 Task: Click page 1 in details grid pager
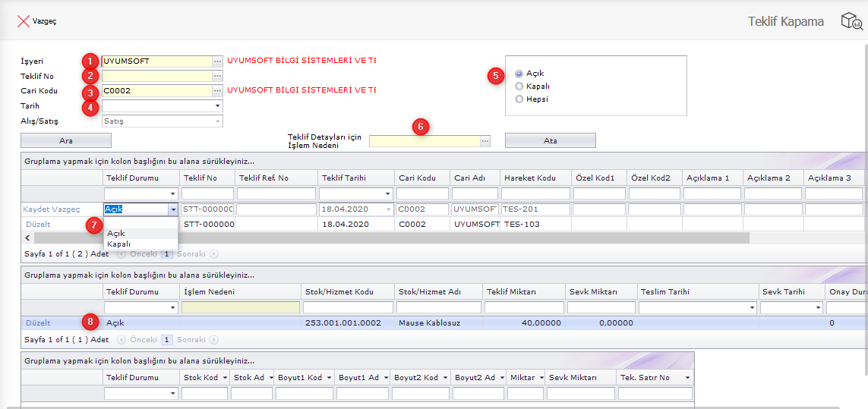168,340
